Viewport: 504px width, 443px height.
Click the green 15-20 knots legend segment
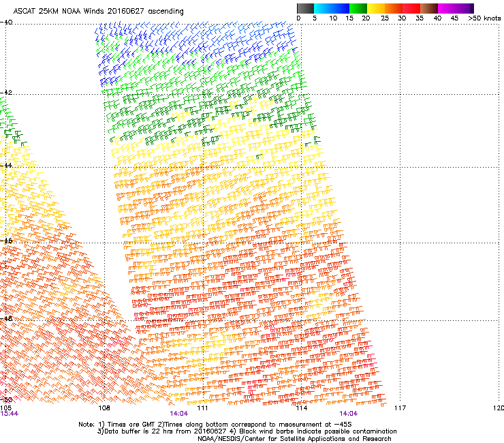[x=358, y=8]
